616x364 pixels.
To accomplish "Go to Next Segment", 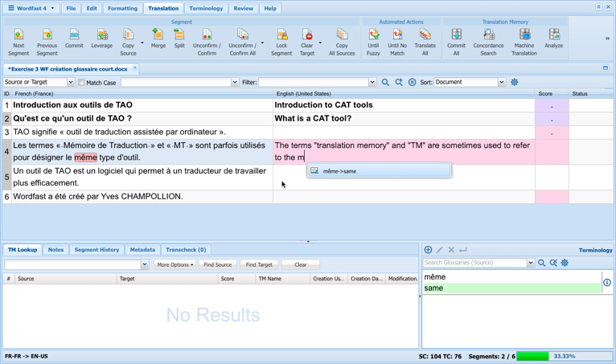I will [x=18, y=42].
